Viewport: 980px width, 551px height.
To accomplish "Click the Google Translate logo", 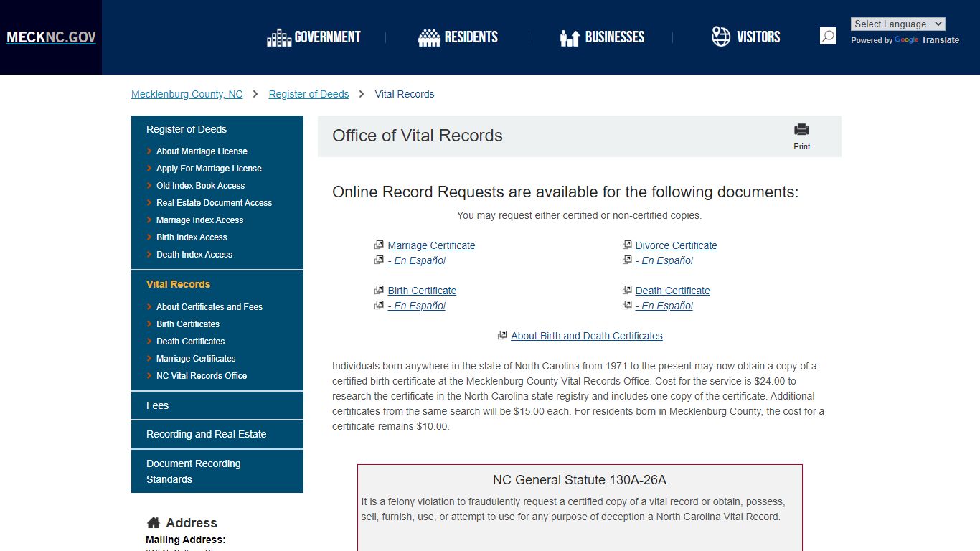I will 906,40.
